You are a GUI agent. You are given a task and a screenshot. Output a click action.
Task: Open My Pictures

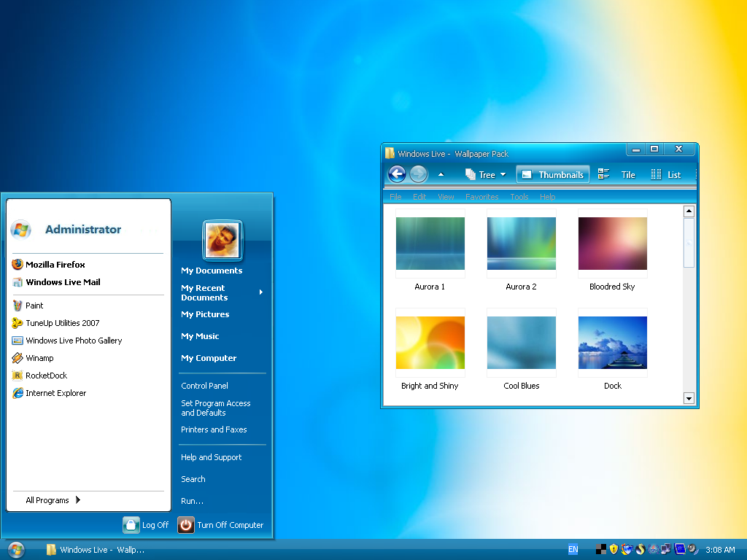[x=205, y=314]
